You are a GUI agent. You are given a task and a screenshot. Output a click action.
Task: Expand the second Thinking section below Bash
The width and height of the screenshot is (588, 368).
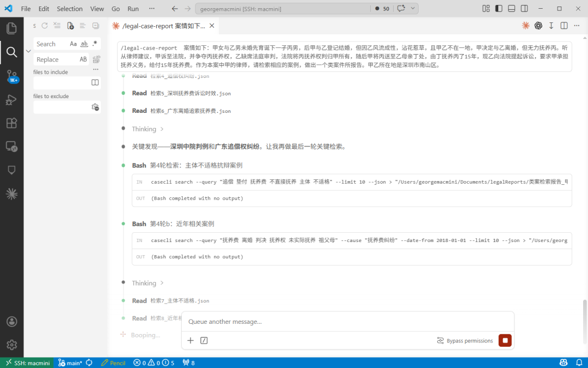point(148,283)
